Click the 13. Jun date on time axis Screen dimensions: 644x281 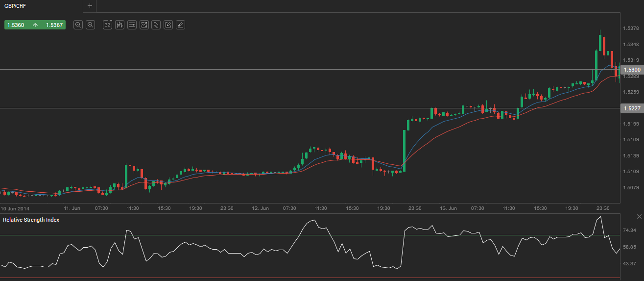(448, 208)
